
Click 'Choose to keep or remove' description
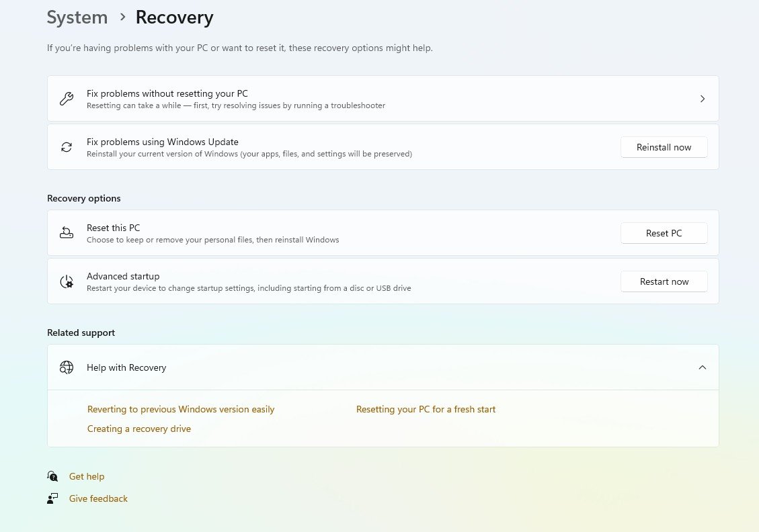(212, 240)
